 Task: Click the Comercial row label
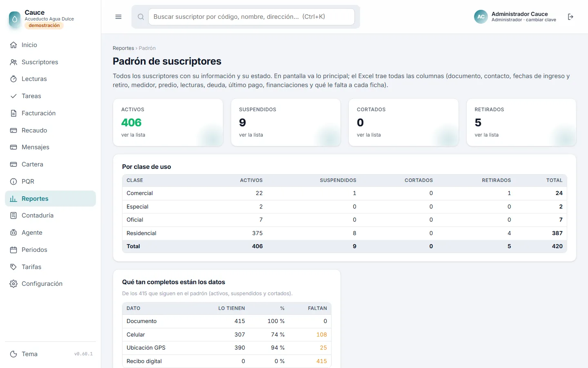[x=140, y=193]
